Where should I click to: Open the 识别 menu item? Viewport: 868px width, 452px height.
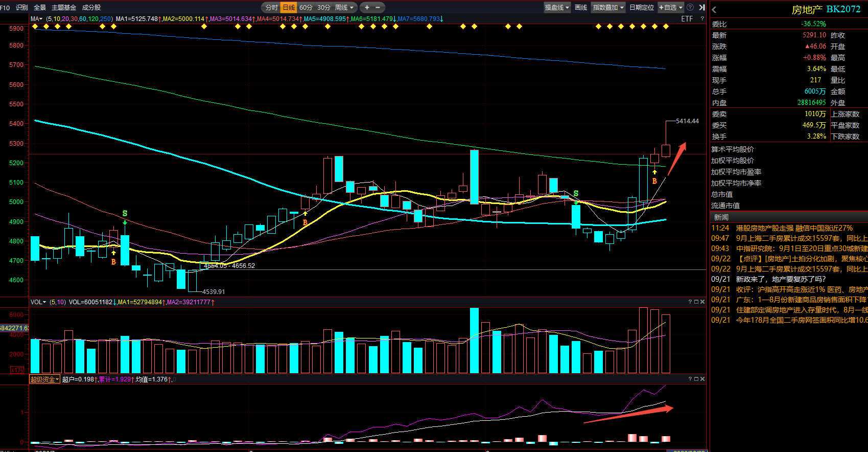(x=22, y=8)
